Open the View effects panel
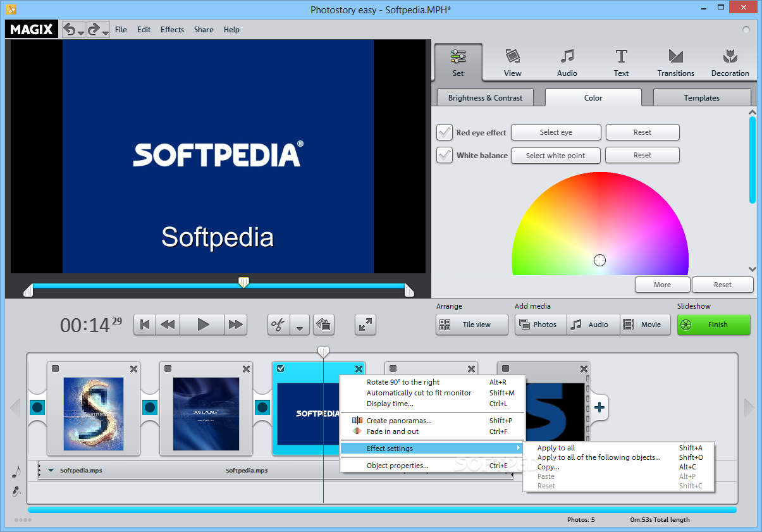Viewport: 762px width, 532px height. (x=512, y=63)
